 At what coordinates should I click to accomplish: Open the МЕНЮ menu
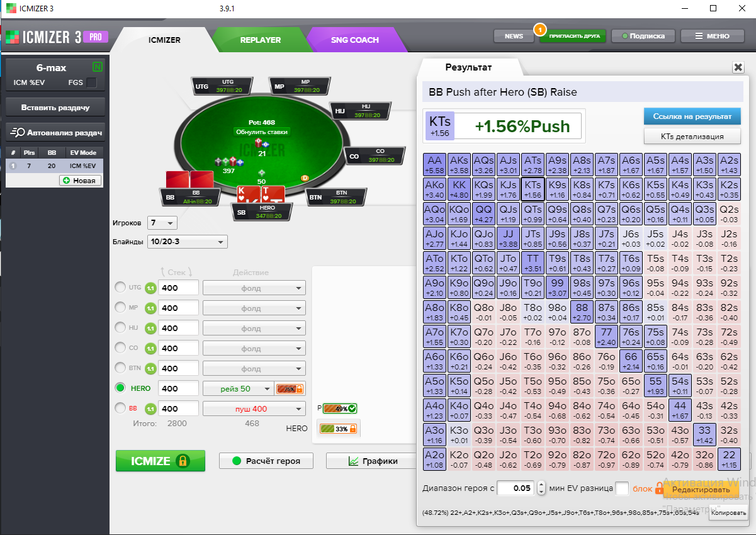click(713, 36)
